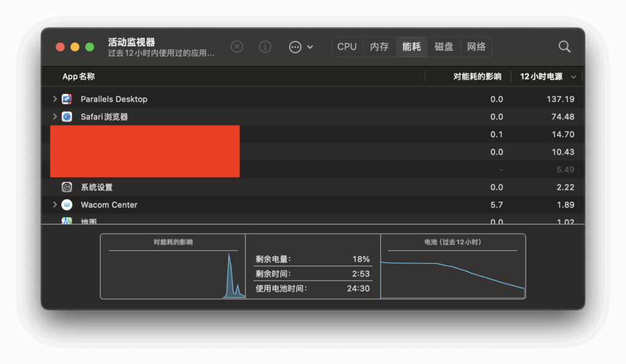Click the search magnifier icon
This screenshot has height=364, width=626.
coord(564,47)
